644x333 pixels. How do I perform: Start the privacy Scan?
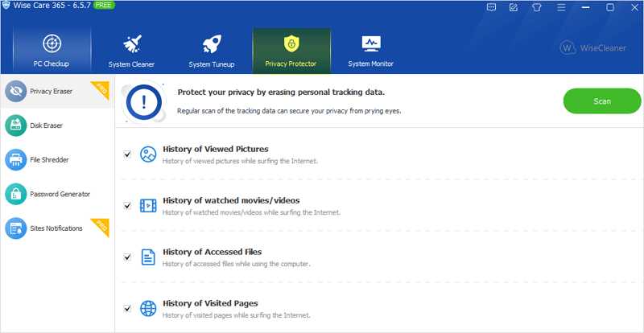pos(602,101)
